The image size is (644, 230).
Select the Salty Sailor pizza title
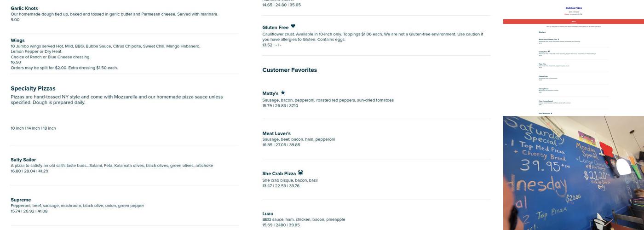[23, 160]
